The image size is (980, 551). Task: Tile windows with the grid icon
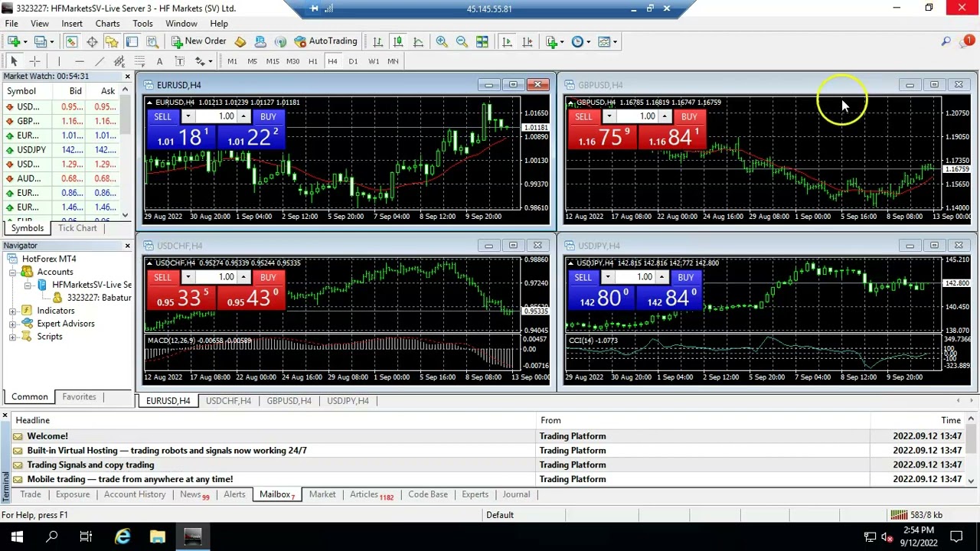(482, 41)
